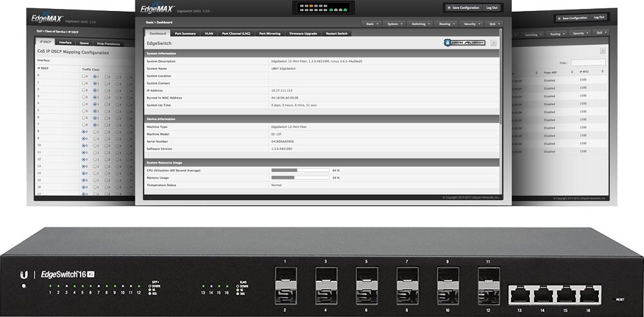The width and height of the screenshot is (644, 317).
Task: Open Port Mirroring tab
Action: pyautogui.click(x=270, y=34)
